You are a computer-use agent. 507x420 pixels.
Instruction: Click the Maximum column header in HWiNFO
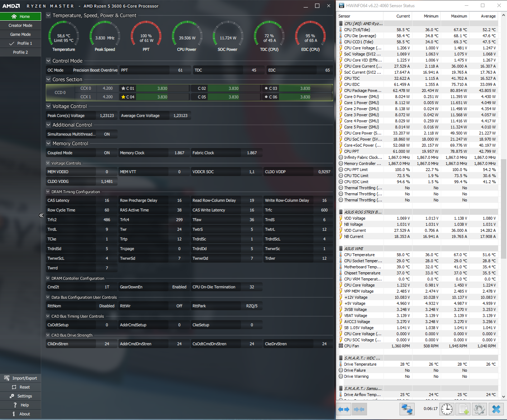point(455,16)
